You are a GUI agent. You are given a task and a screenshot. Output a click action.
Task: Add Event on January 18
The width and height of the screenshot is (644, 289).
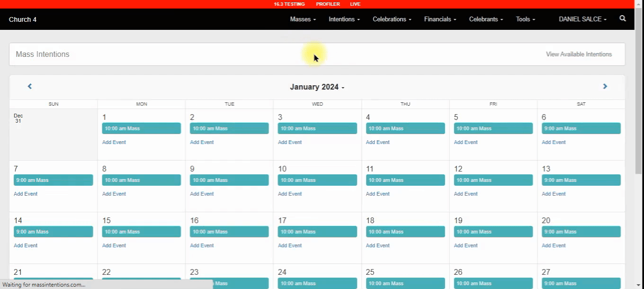point(378,245)
